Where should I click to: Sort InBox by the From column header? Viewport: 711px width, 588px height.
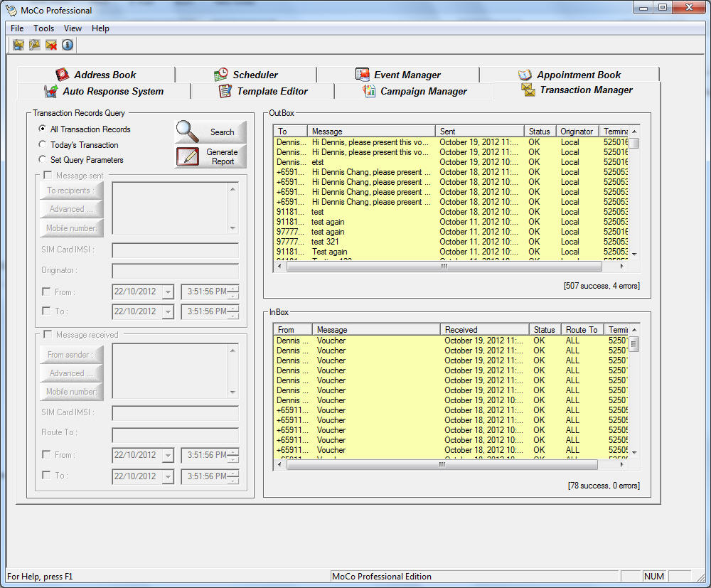click(x=294, y=330)
